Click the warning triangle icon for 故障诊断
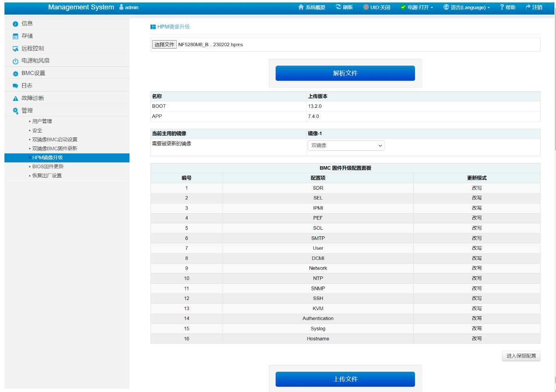This screenshot has height=392, width=556. point(15,99)
